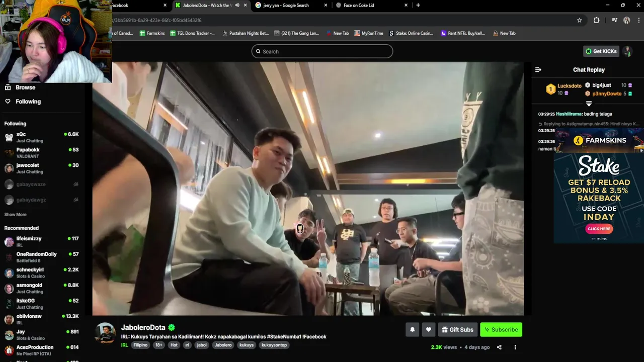Open OneRandomDolly recommended channel
The image size is (644, 362).
pos(41,257)
